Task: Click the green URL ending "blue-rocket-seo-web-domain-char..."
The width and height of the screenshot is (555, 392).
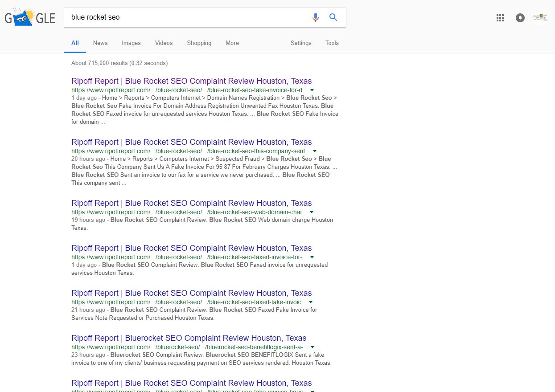Action: click(189, 212)
